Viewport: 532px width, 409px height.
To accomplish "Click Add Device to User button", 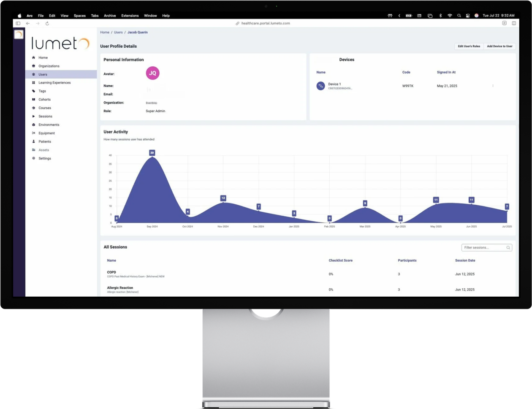I will pyautogui.click(x=499, y=46).
